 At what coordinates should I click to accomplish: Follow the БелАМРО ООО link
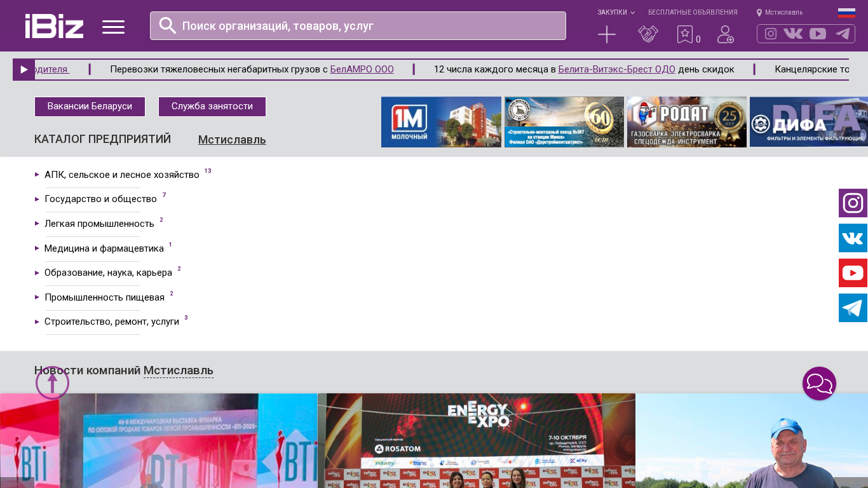tap(362, 69)
